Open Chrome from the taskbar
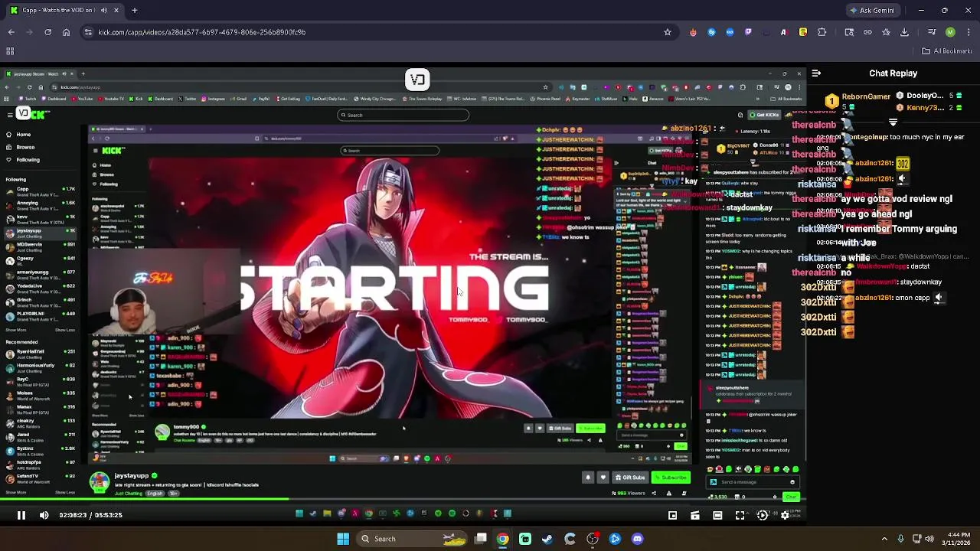This screenshot has height=551, width=980. click(x=502, y=539)
